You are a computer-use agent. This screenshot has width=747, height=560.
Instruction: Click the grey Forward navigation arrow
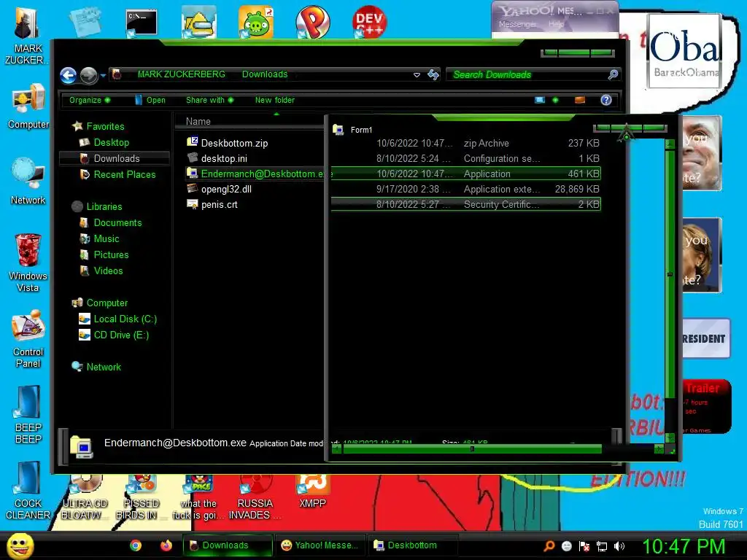pos(88,75)
